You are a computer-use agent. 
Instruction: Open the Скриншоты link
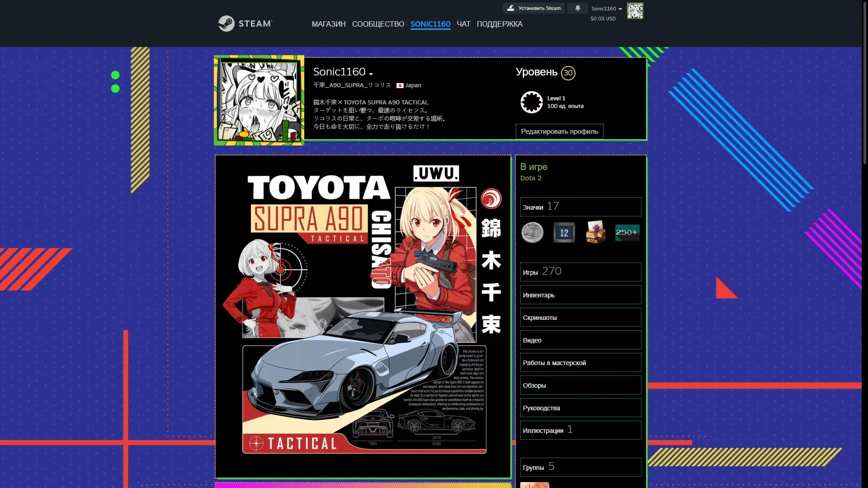click(x=580, y=317)
